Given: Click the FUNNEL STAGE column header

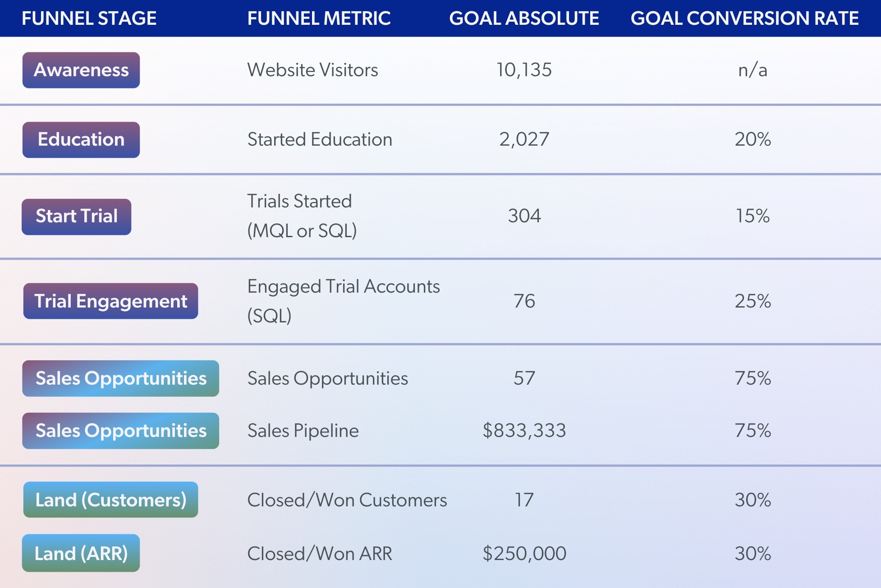Looking at the screenshot, I should 89,18.
